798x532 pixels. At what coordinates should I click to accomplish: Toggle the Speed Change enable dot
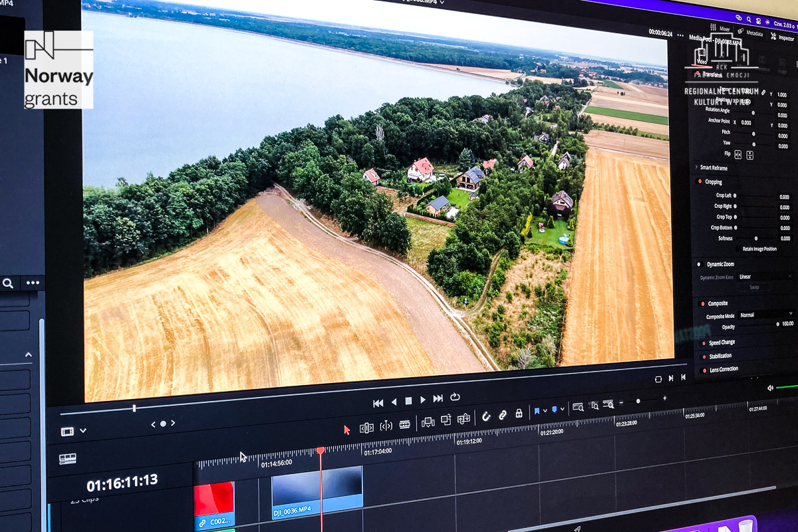(x=704, y=343)
